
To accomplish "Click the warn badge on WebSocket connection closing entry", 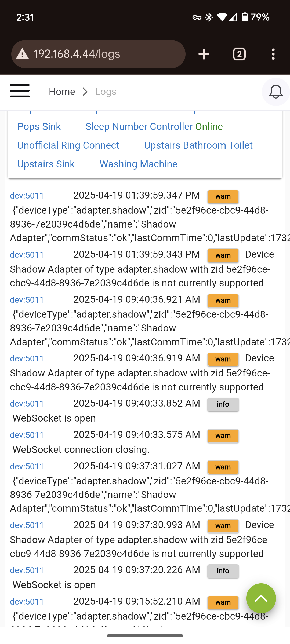I will point(223,436).
